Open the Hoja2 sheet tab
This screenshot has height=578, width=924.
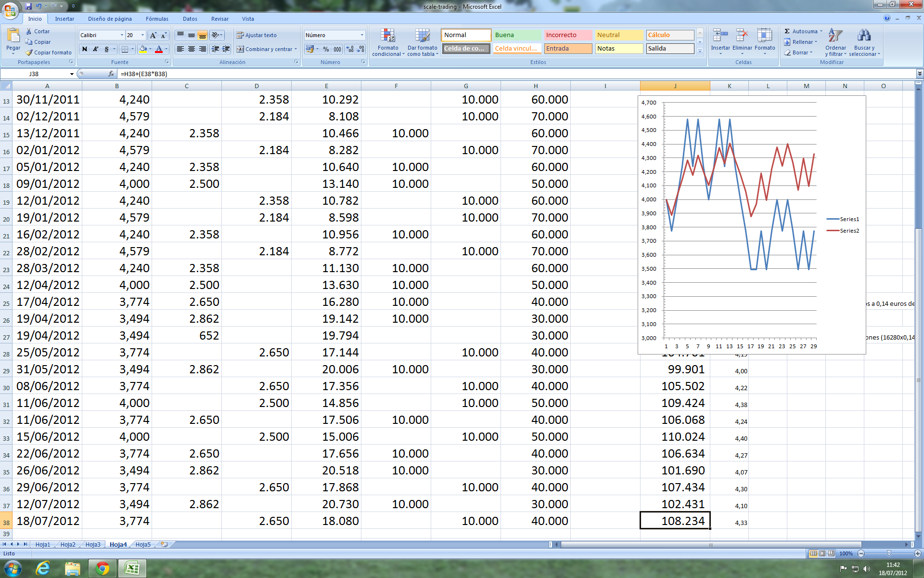68,544
